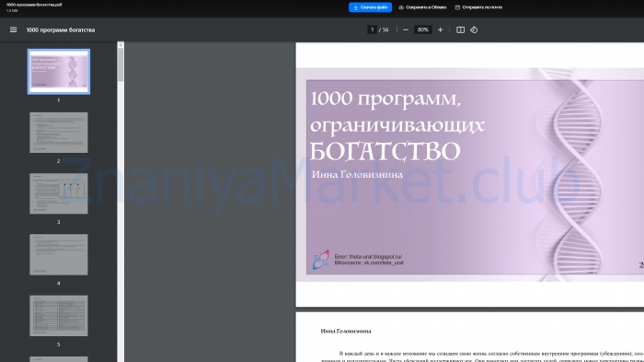Click the thumbnail panel scrollbar handle
This screenshot has width=644, height=362.
[x=121, y=65]
